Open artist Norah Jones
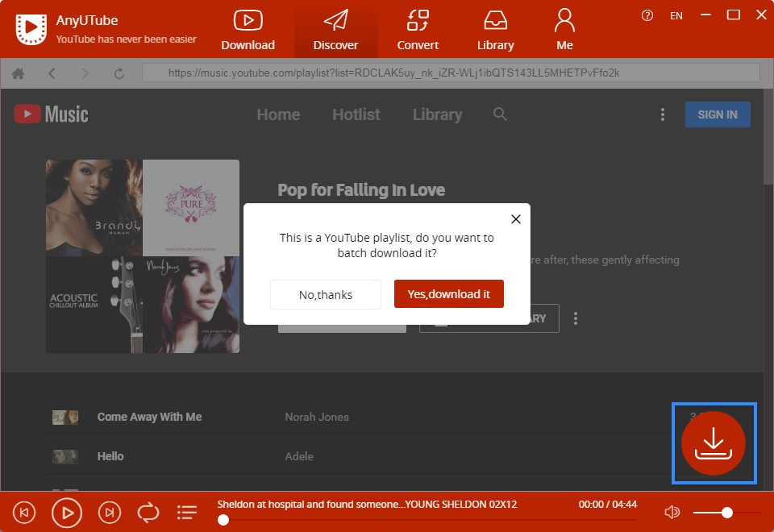Viewport: 774px width, 532px height. pos(317,417)
